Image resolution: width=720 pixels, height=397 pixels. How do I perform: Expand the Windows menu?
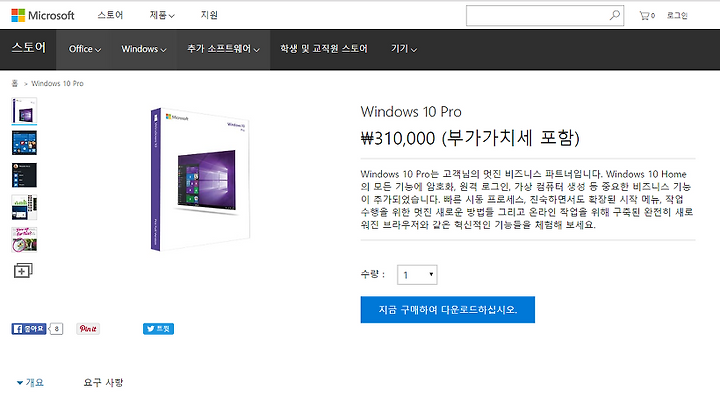click(x=144, y=49)
